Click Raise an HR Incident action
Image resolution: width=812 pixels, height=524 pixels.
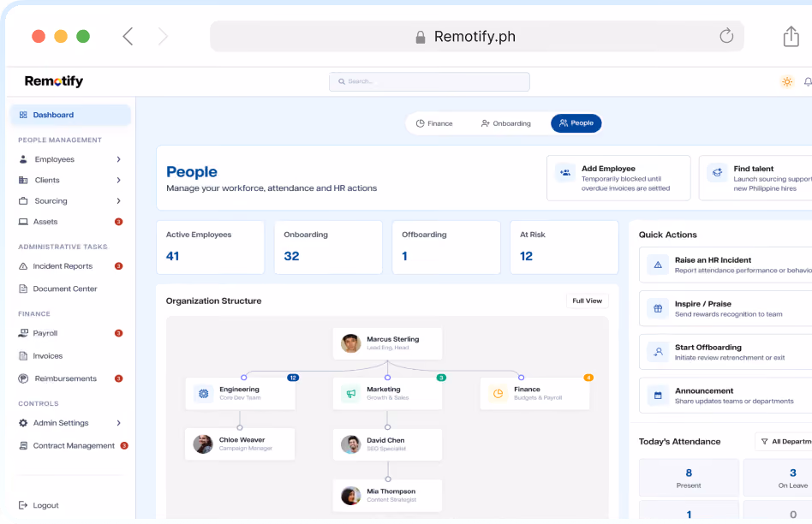[725, 265]
